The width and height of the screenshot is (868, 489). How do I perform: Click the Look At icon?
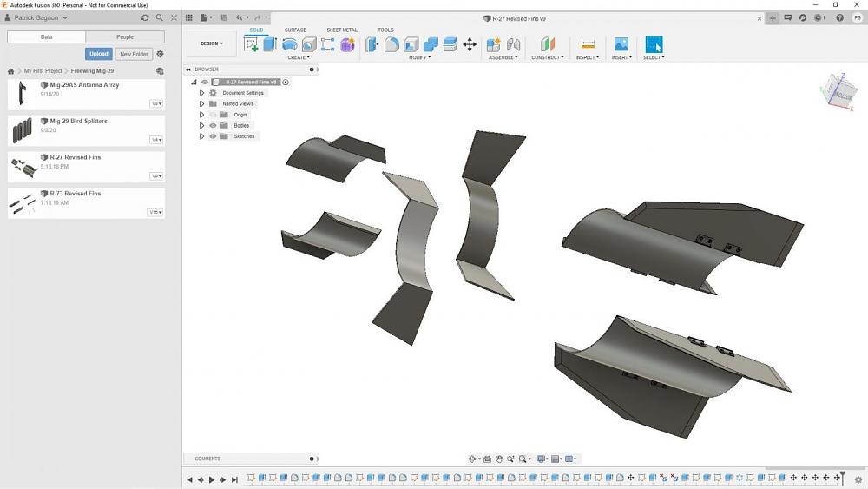(x=487, y=459)
